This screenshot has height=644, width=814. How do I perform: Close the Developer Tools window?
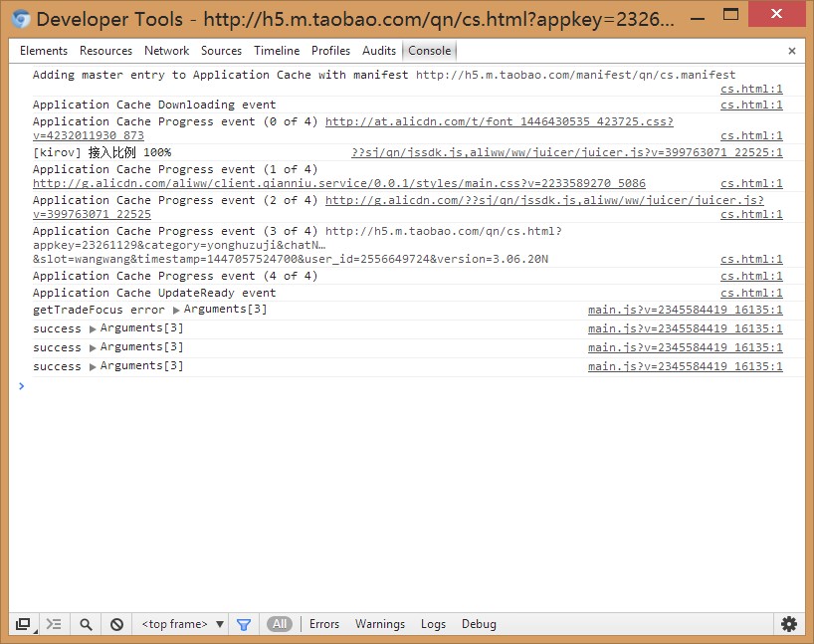776,14
